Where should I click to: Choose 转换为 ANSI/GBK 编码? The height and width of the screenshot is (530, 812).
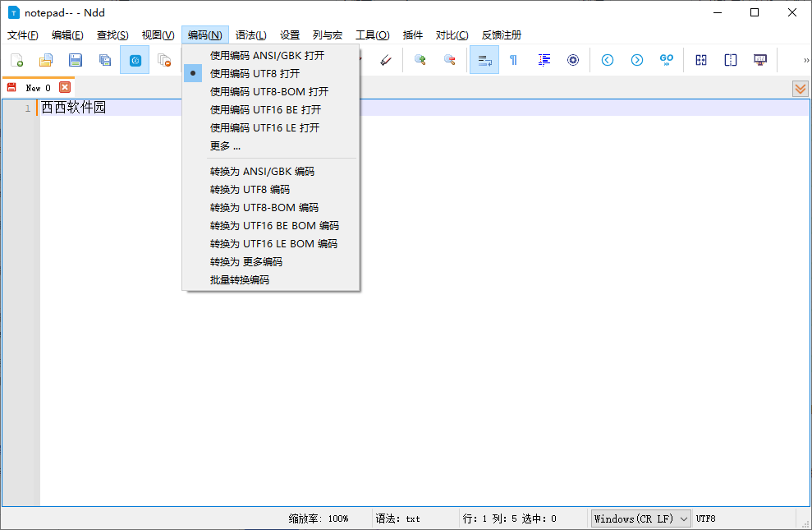[271, 172]
